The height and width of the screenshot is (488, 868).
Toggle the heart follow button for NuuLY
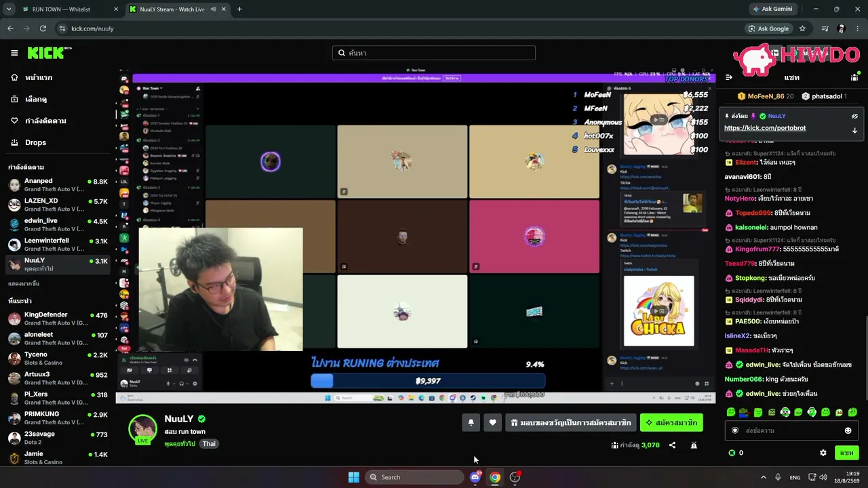(492, 422)
